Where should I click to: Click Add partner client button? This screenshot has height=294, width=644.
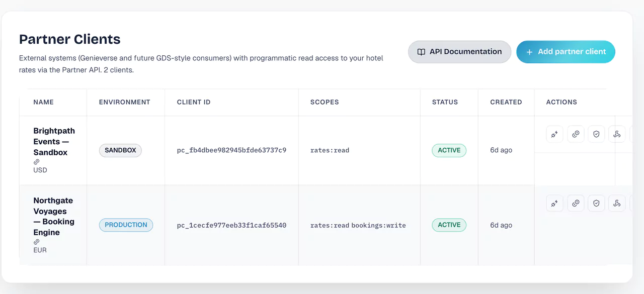click(x=566, y=52)
